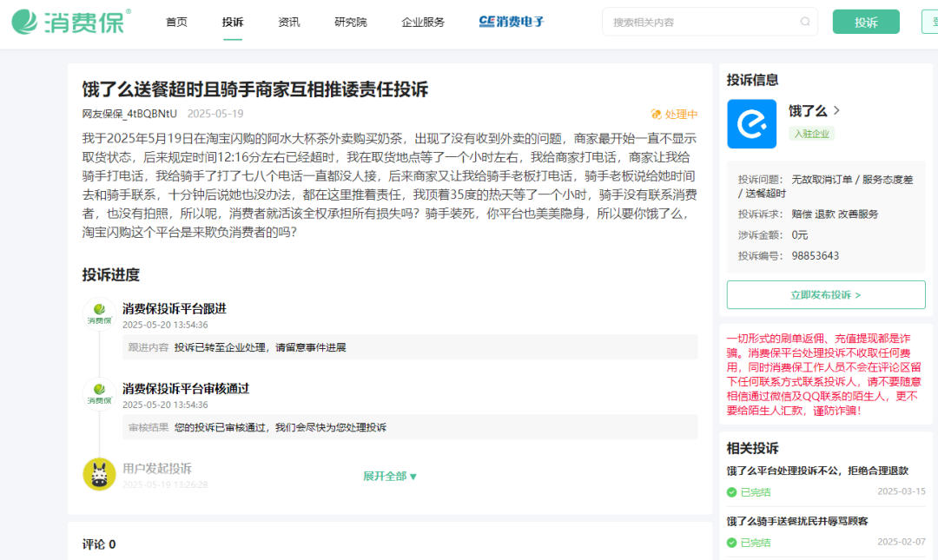The width and height of the screenshot is (938, 560).
Task: Click green check icon for 2025-02-07 complaint
Action: [731, 543]
